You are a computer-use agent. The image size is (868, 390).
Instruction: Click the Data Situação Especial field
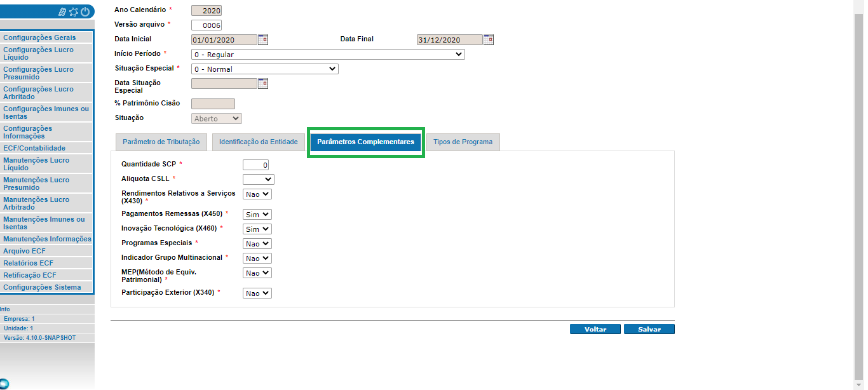pyautogui.click(x=224, y=84)
